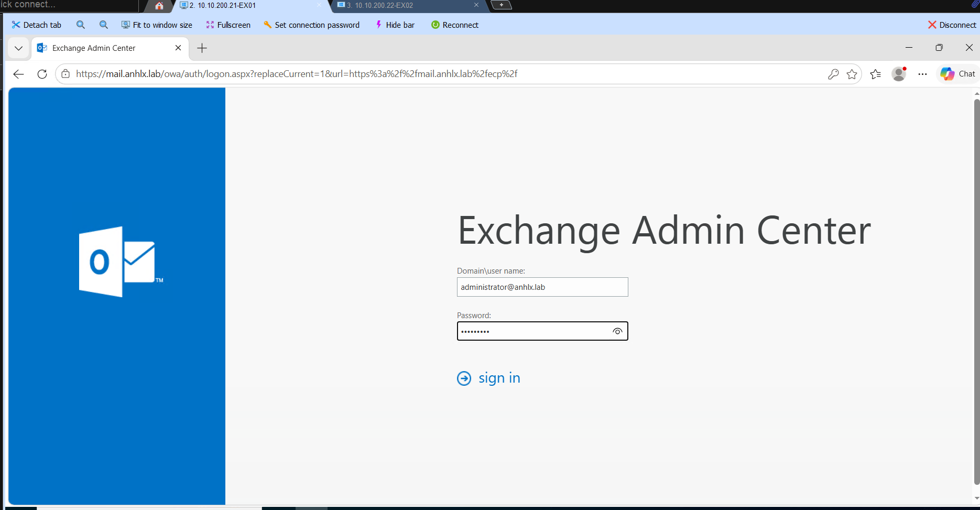This screenshot has width=980, height=510.
Task: Zoom in with the first magnifier icon
Action: point(81,25)
